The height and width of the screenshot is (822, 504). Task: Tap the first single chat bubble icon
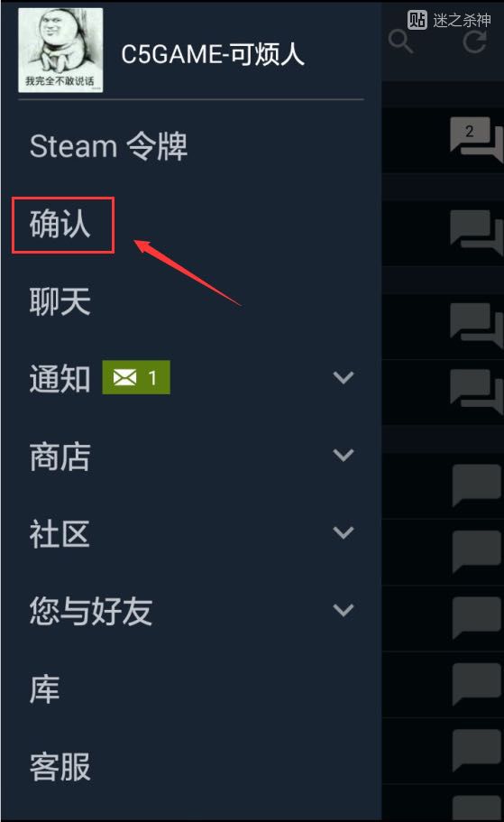tap(477, 485)
